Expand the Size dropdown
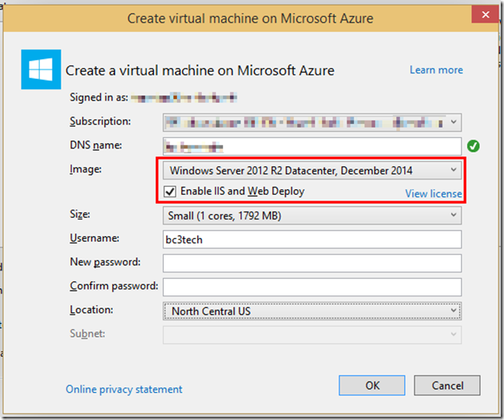The width and height of the screenshot is (504, 420). point(312,216)
